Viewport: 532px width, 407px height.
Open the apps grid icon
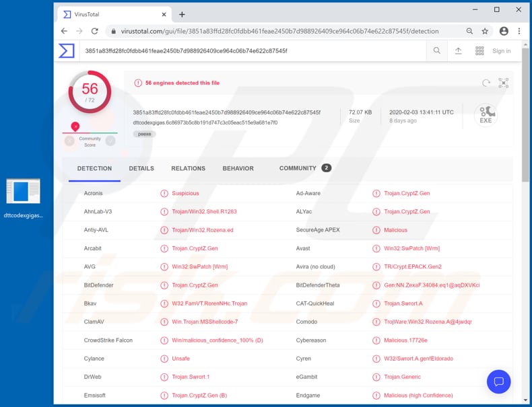[479, 51]
